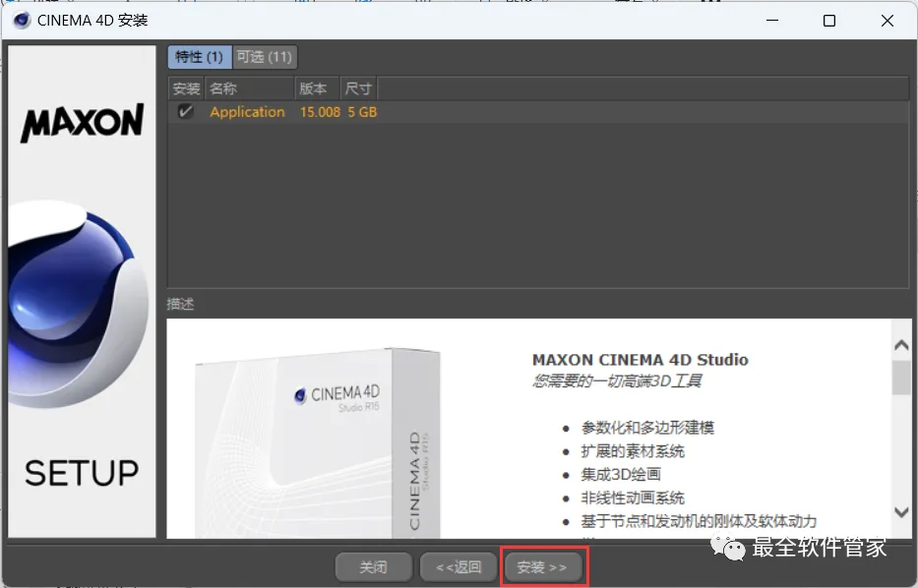Image resolution: width=918 pixels, height=588 pixels.
Task: Click the description scrollbar thumb
Action: click(x=901, y=378)
